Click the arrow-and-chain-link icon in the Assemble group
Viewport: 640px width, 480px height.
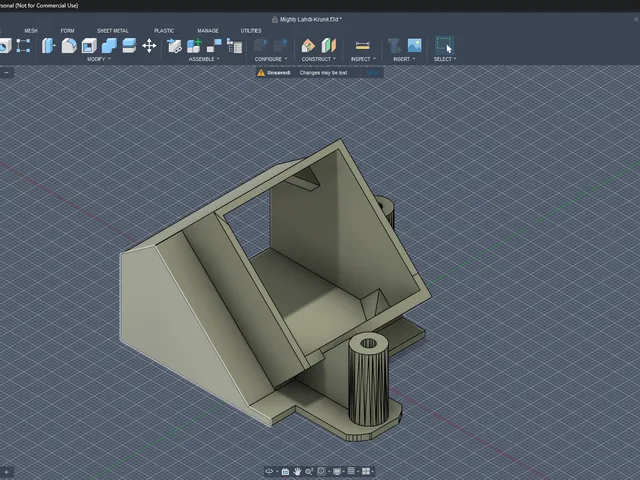click(174, 45)
